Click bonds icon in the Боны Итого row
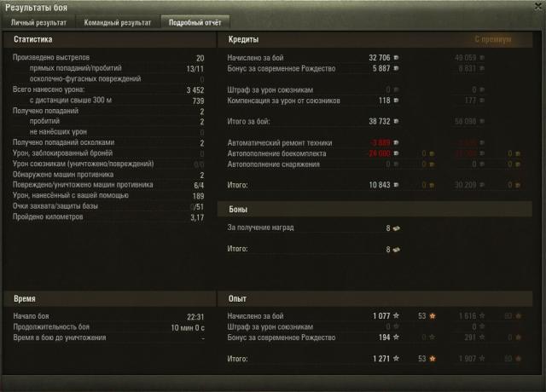Image resolution: width=546 pixels, height=392 pixels. pos(397,250)
